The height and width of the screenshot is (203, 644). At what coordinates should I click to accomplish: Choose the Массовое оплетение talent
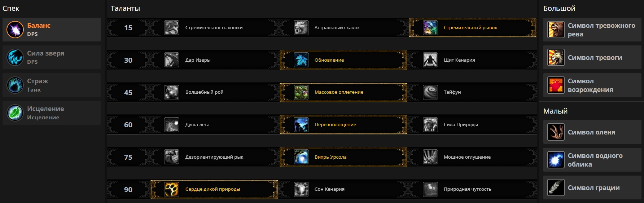pos(338,92)
